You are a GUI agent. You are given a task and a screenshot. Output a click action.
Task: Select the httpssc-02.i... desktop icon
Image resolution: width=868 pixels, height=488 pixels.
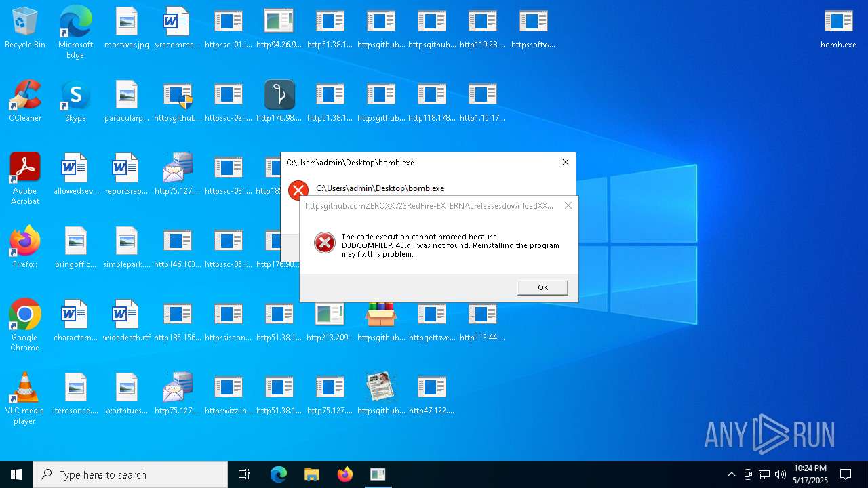229,102
